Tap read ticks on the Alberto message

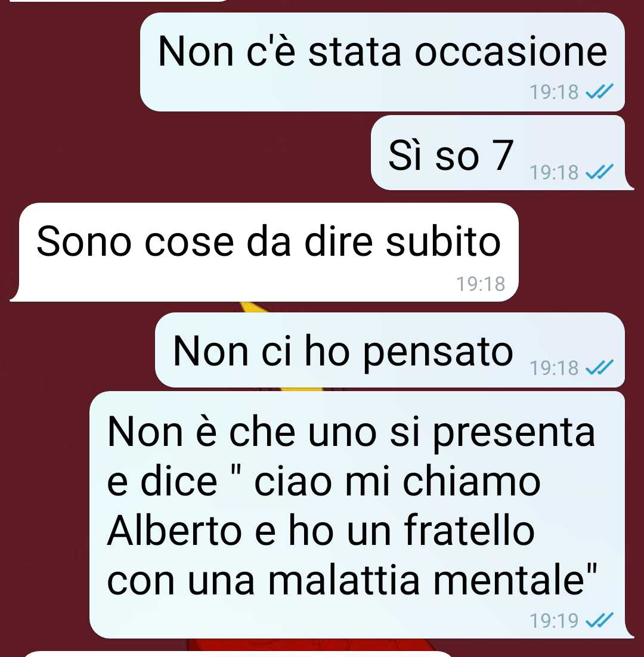click(x=599, y=620)
